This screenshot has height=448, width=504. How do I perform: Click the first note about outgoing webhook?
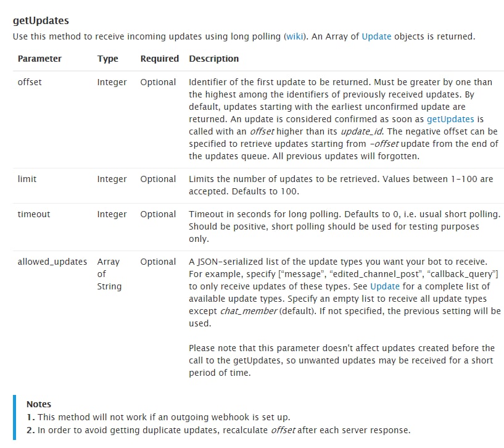pos(158,417)
